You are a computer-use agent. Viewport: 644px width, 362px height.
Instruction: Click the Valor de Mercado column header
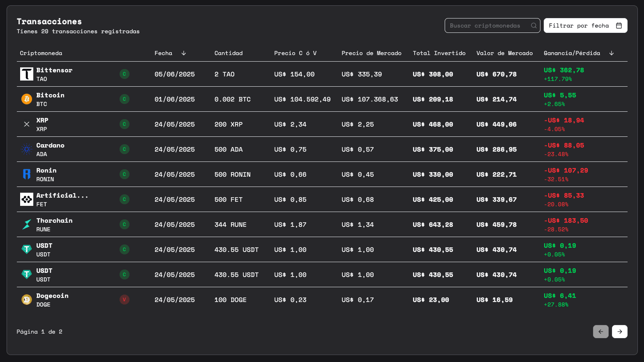(504, 53)
